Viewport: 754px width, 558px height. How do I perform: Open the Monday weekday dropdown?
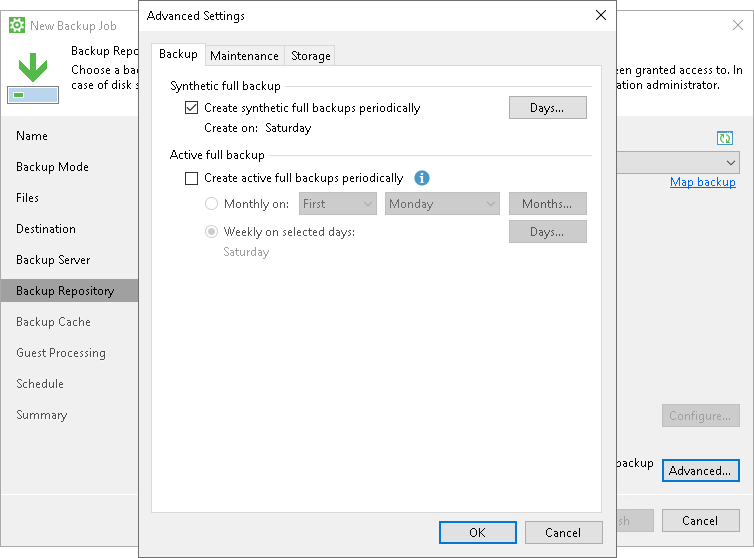pos(442,204)
